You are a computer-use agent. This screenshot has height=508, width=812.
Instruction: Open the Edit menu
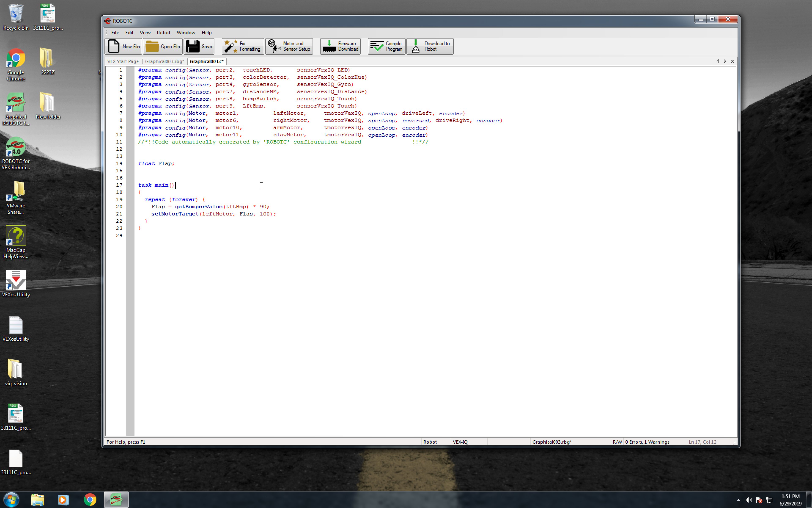129,33
